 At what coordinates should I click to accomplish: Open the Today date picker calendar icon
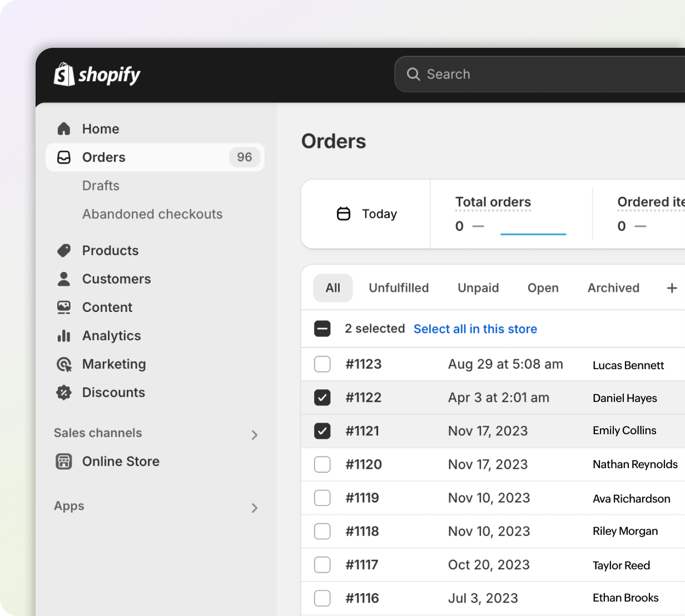344,213
